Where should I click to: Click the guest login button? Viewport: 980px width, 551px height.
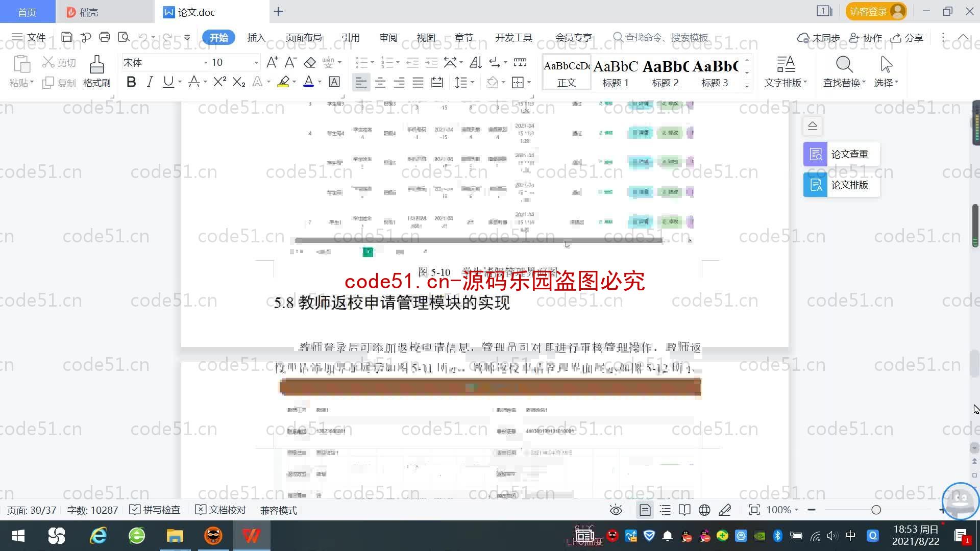876,11
